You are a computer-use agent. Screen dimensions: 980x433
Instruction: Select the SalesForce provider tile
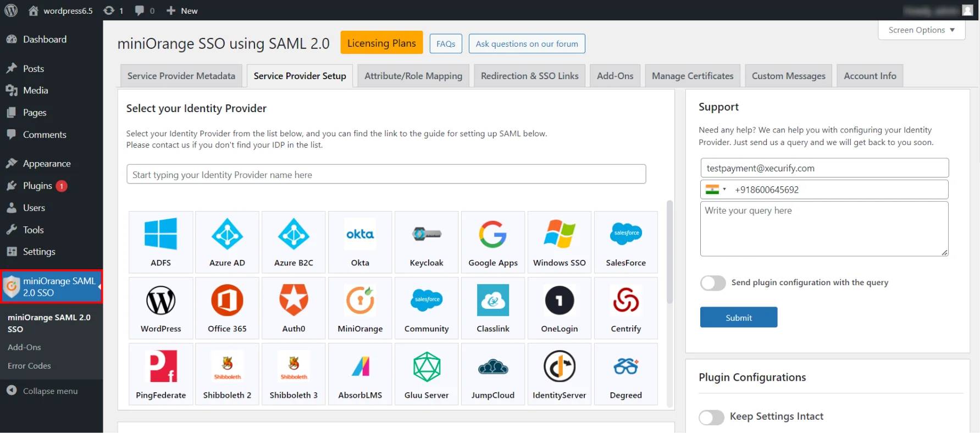(626, 242)
